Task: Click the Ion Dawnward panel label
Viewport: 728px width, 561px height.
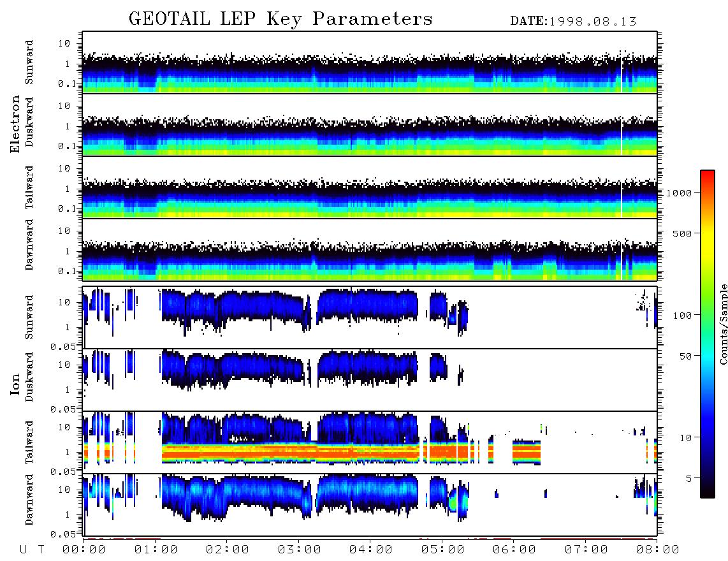Action: 29,500
